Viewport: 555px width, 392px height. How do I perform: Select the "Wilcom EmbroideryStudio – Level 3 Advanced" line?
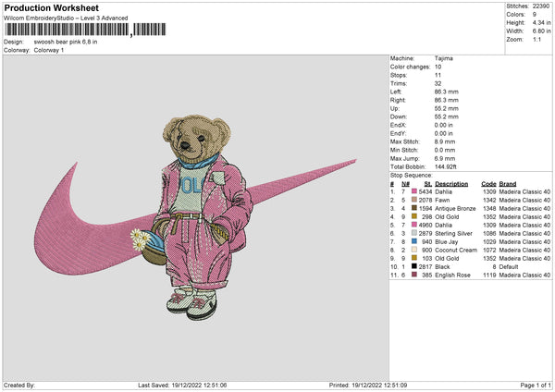click(x=66, y=18)
